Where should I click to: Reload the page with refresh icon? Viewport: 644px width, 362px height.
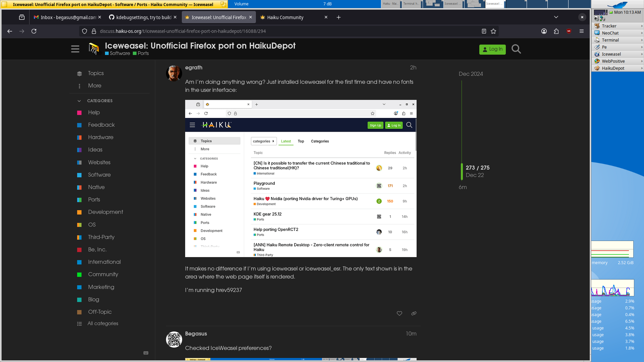[34, 31]
